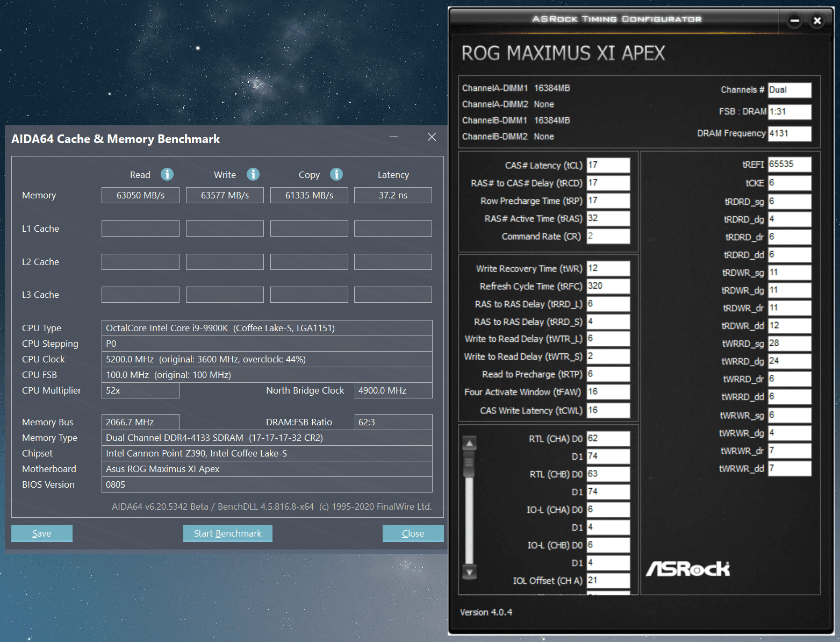Viewport: 840px width, 642px height.
Task: Click the tRDWR_dd value field
Action: point(789,326)
